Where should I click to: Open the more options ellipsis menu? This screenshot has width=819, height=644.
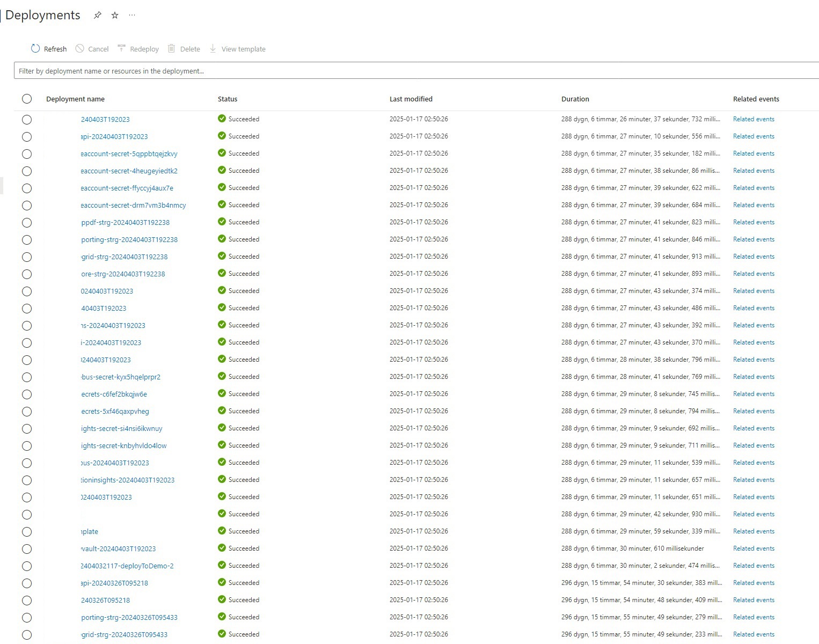click(132, 16)
